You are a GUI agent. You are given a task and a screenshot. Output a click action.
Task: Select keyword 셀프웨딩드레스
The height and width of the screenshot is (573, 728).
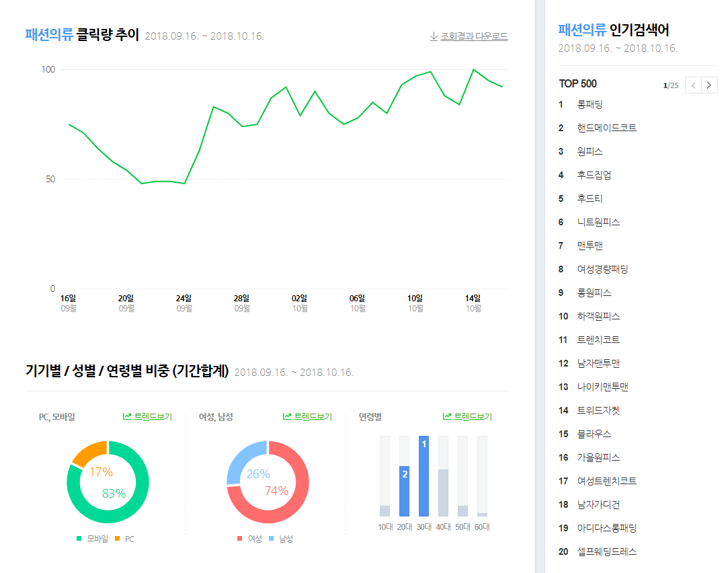(606, 551)
